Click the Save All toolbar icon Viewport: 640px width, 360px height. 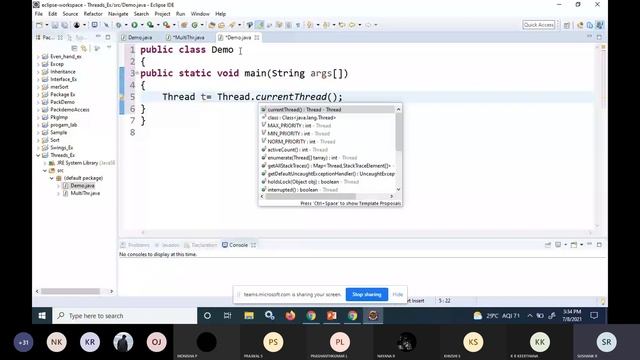pos(64,25)
